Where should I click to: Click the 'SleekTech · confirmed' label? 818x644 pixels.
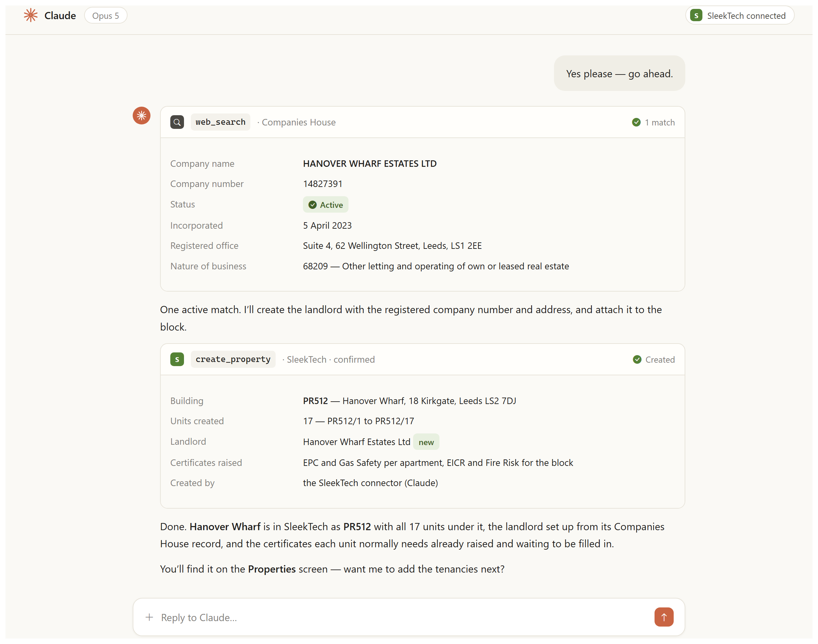pyautogui.click(x=330, y=359)
